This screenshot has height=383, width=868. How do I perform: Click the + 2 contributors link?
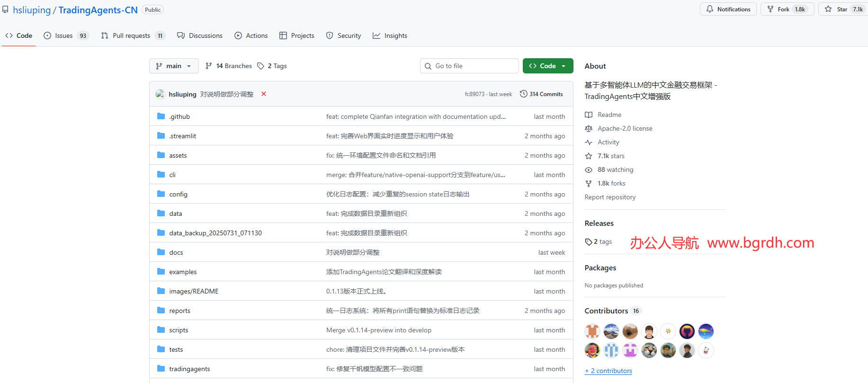(x=608, y=371)
